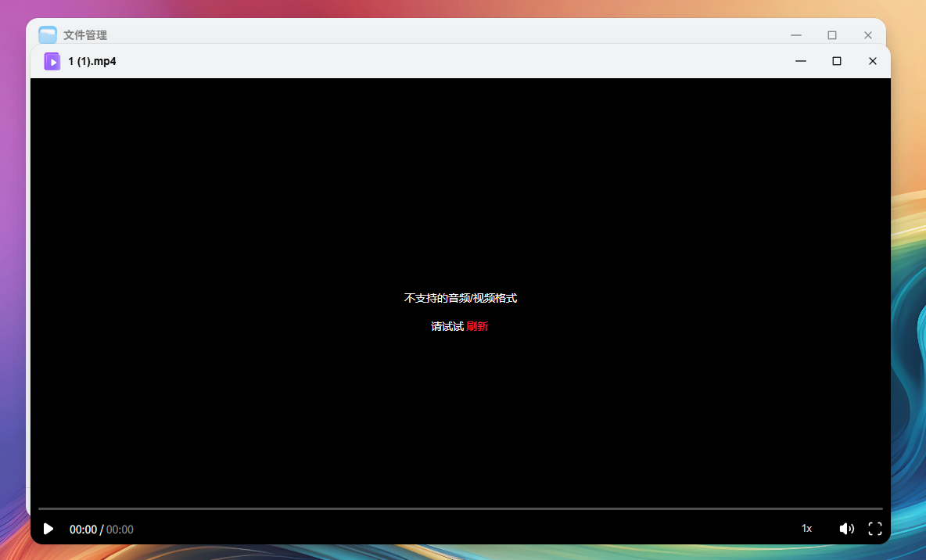Click the purple video file icon in title bar
Image resolution: width=926 pixels, height=560 pixels.
(52, 61)
